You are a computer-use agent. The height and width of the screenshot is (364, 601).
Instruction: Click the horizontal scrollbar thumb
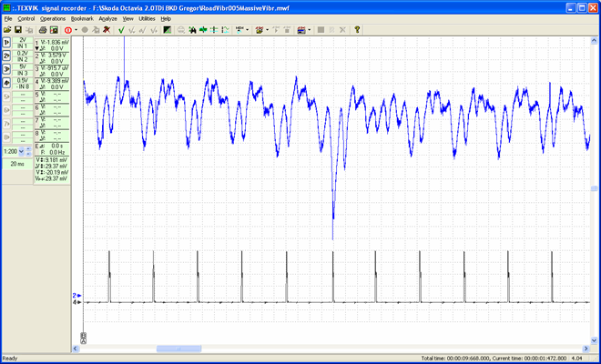click(x=178, y=349)
